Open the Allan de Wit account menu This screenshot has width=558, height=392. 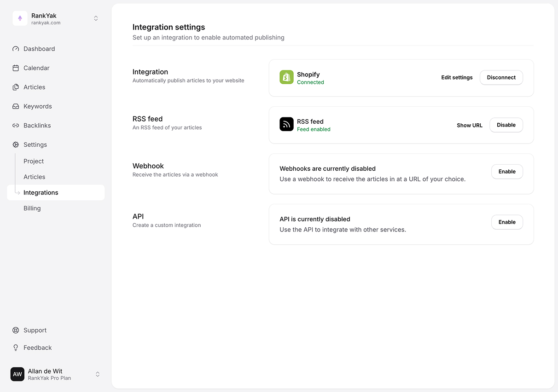tap(97, 375)
